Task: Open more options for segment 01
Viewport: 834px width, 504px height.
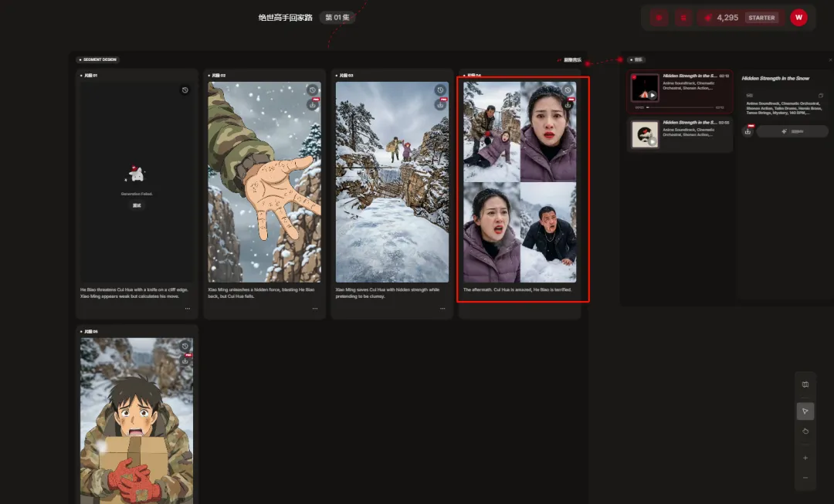Action: (187, 309)
